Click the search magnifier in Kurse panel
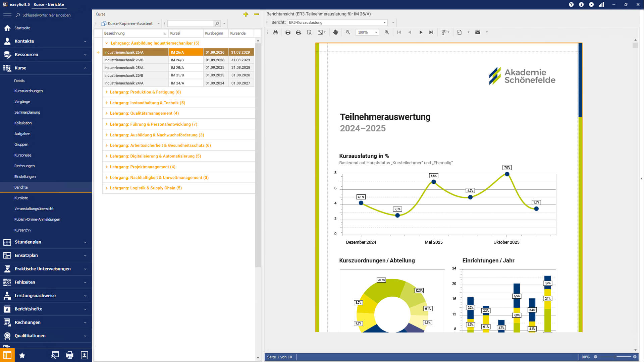Screen dimensions: 644x362 click(x=217, y=23)
